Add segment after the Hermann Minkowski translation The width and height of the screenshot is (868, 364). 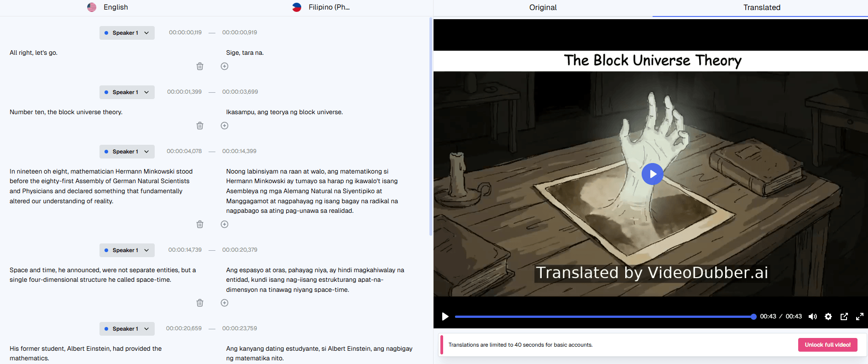click(225, 224)
